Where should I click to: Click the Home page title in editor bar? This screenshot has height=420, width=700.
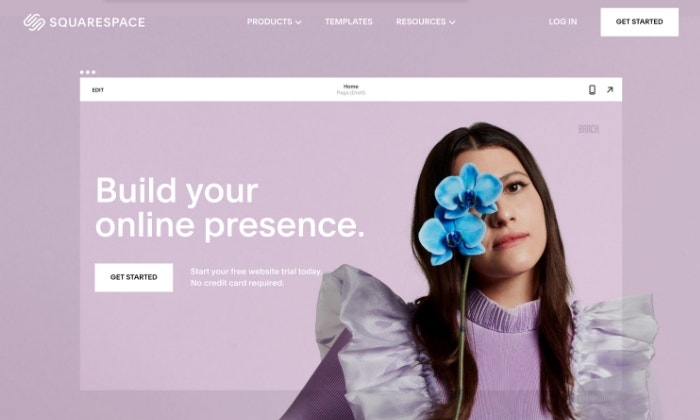[351, 86]
